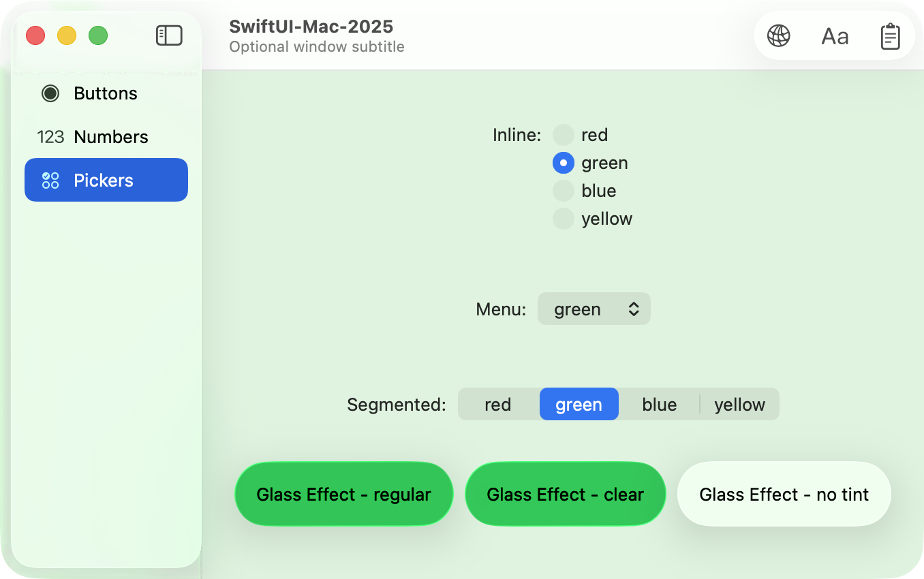The image size is (924, 579).
Task: Click the clipboard icon in toolbar
Action: (x=890, y=36)
